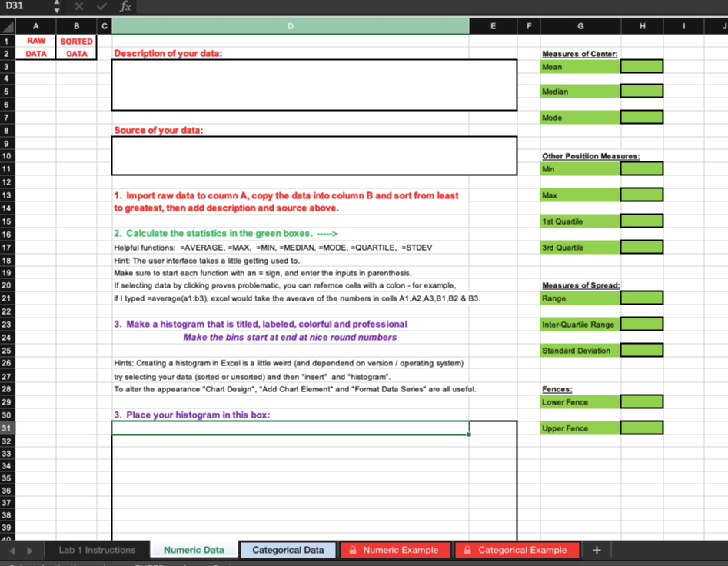Click '3. Place your histogram in this box:' text
The width and height of the screenshot is (728, 566).
(191, 415)
